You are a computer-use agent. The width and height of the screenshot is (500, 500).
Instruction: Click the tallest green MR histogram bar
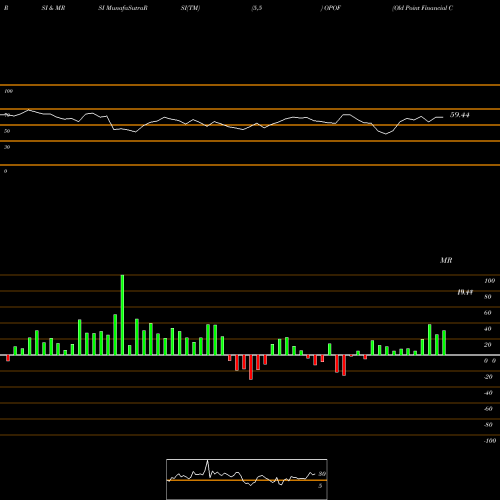(122, 315)
